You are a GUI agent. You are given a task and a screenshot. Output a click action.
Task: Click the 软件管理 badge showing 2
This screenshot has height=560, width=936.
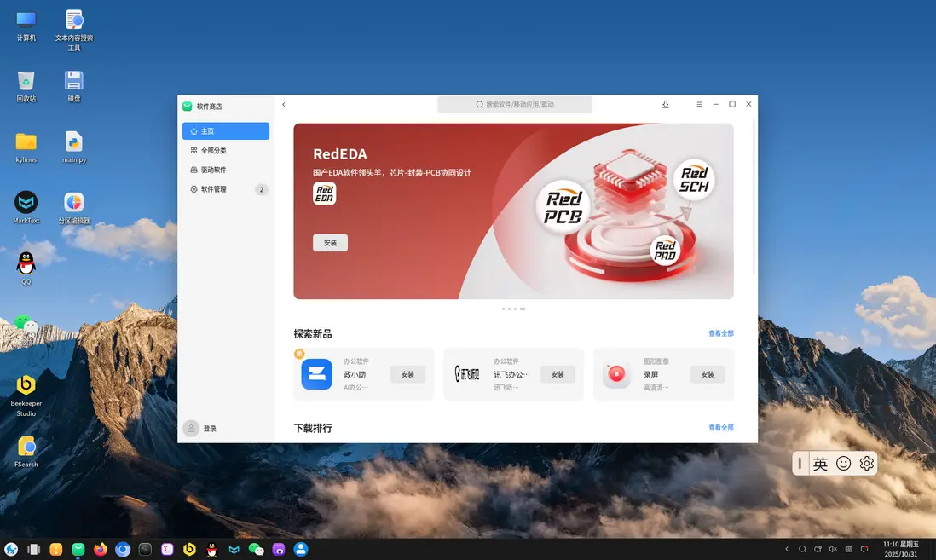pos(261,189)
